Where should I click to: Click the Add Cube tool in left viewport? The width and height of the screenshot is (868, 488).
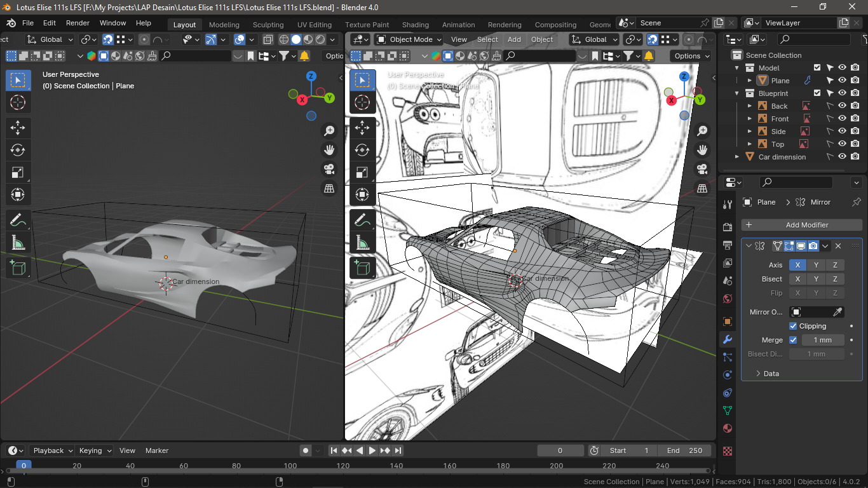[18, 267]
